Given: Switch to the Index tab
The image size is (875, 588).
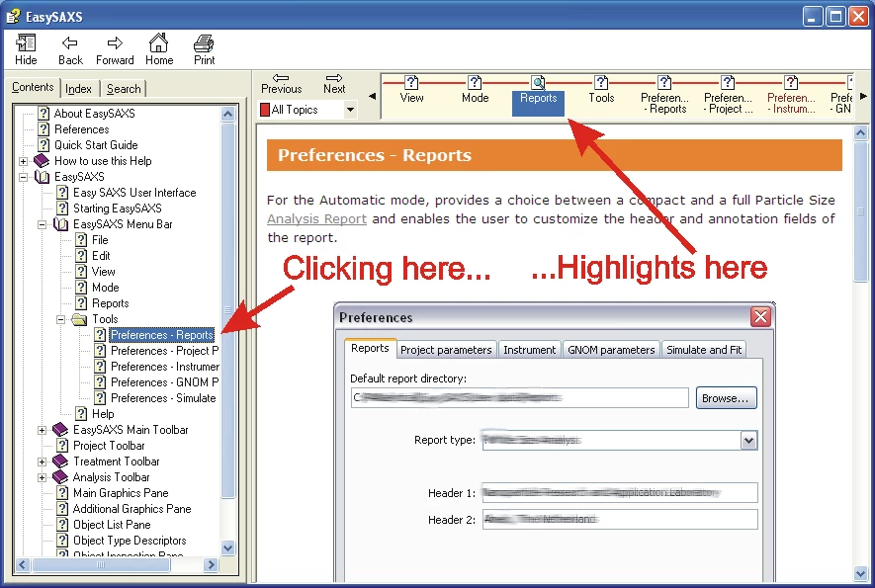Looking at the screenshot, I should click(x=78, y=89).
